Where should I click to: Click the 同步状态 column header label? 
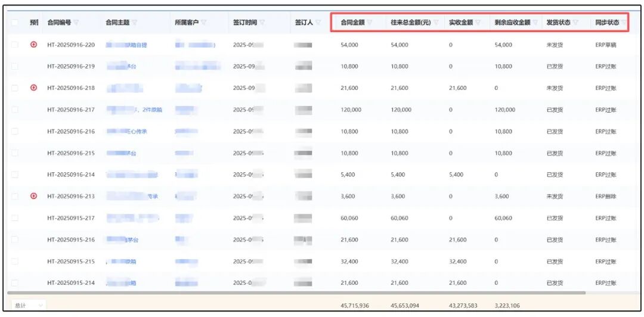[x=608, y=23]
